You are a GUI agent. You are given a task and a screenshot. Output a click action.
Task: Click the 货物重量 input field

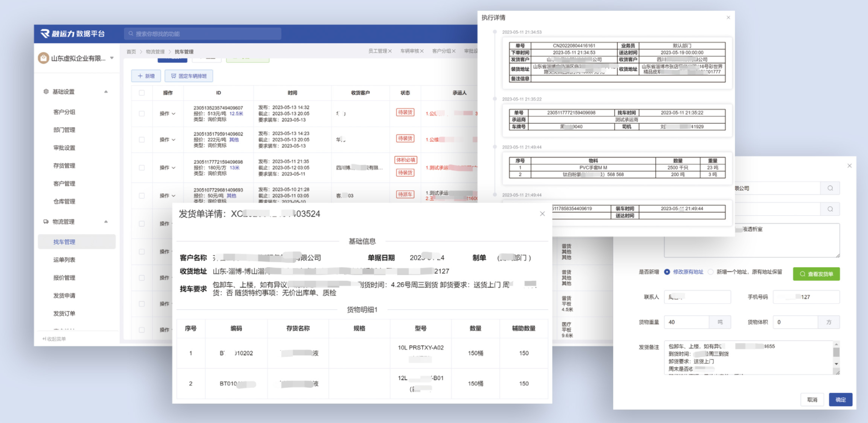(x=686, y=322)
